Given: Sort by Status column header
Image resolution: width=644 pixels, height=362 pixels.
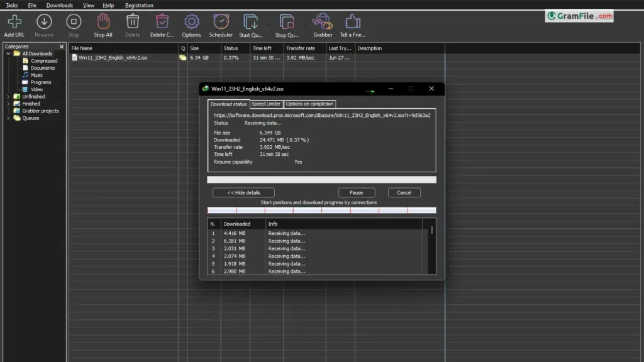Looking at the screenshot, I should tap(235, 48).
